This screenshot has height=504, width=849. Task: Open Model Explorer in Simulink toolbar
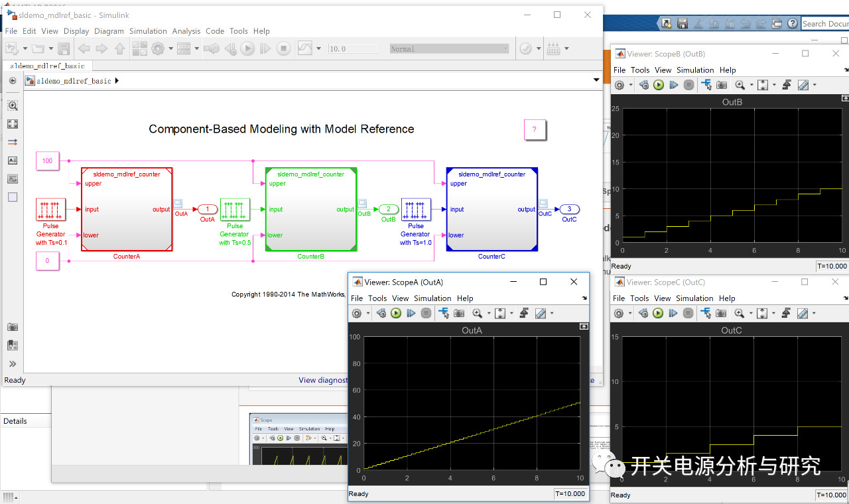pyautogui.click(x=184, y=48)
